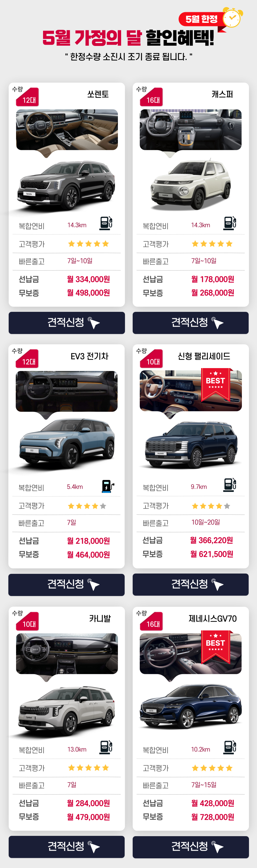Click the fuel pump icon on the 제네시스GV70 card
This screenshot has width=257, height=868.
click(x=230, y=747)
